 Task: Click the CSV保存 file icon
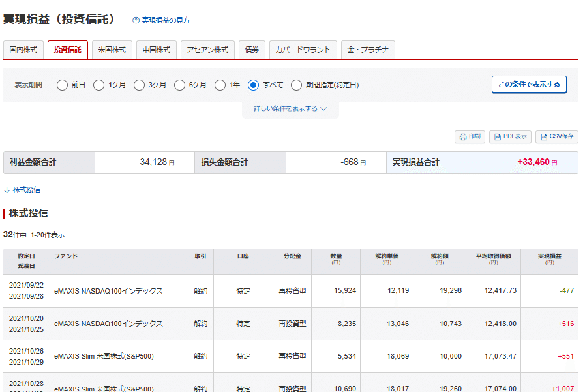[543, 137]
